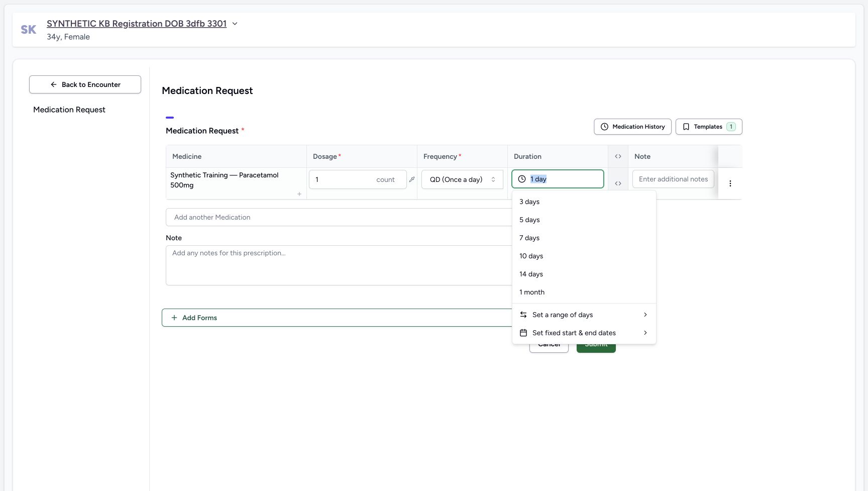The height and width of the screenshot is (491, 868).
Task: Click the SK patient avatar initials
Action: coord(29,30)
